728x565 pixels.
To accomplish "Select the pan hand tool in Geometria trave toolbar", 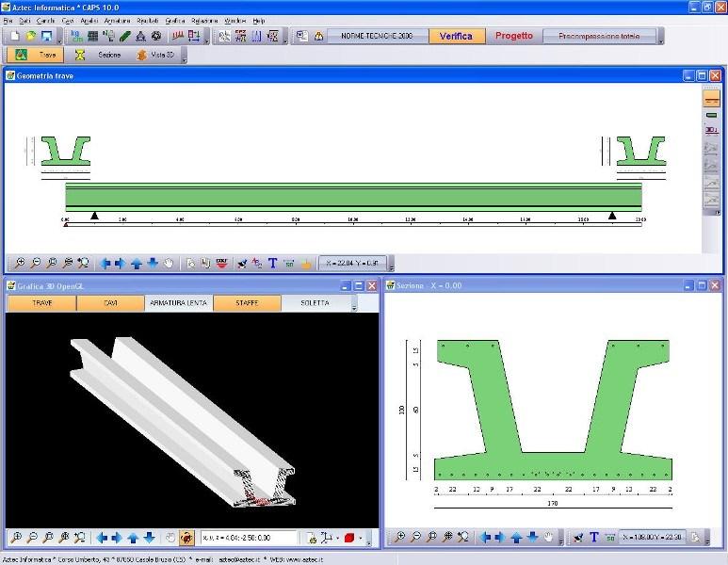I will [x=169, y=264].
